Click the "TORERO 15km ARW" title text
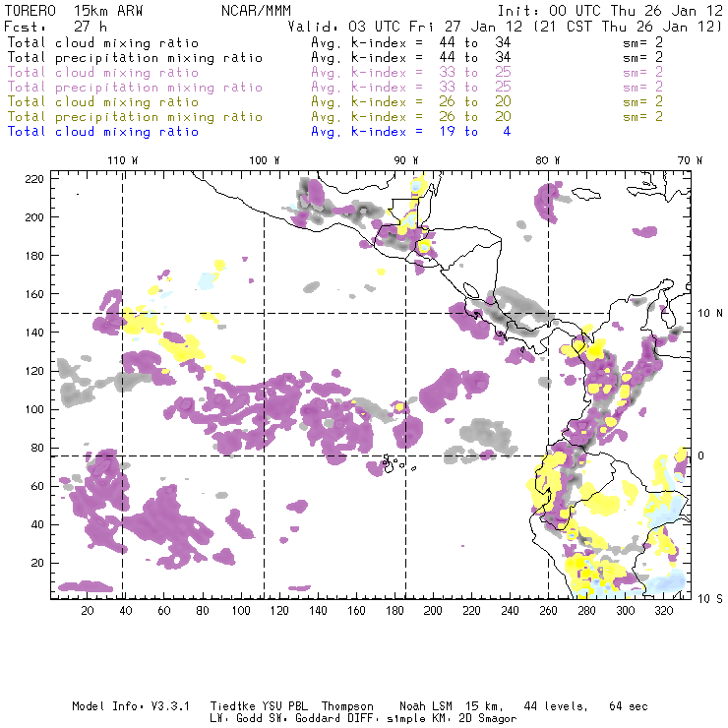The height and width of the screenshot is (728, 728). (x=75, y=11)
